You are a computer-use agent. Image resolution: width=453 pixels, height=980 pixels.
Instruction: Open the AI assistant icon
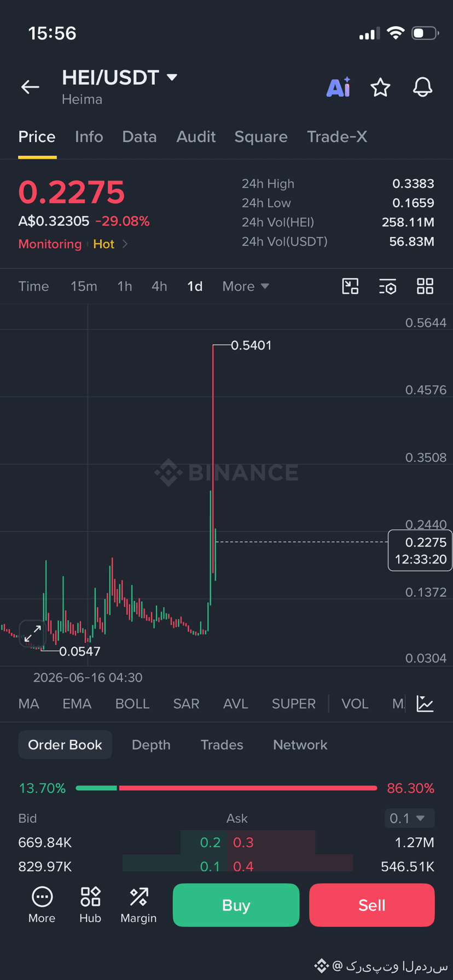pos(338,87)
